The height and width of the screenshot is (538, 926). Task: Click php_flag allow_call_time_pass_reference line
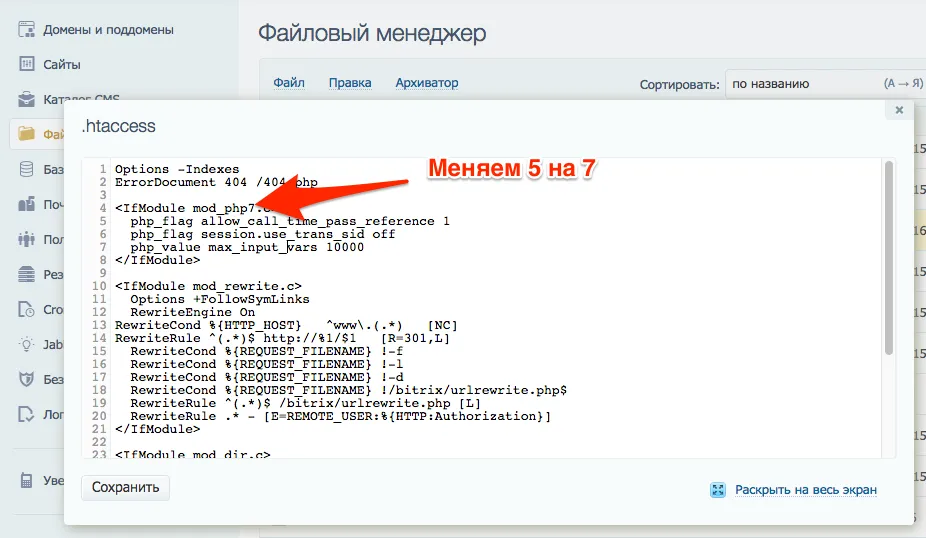pyautogui.click(x=290, y=221)
